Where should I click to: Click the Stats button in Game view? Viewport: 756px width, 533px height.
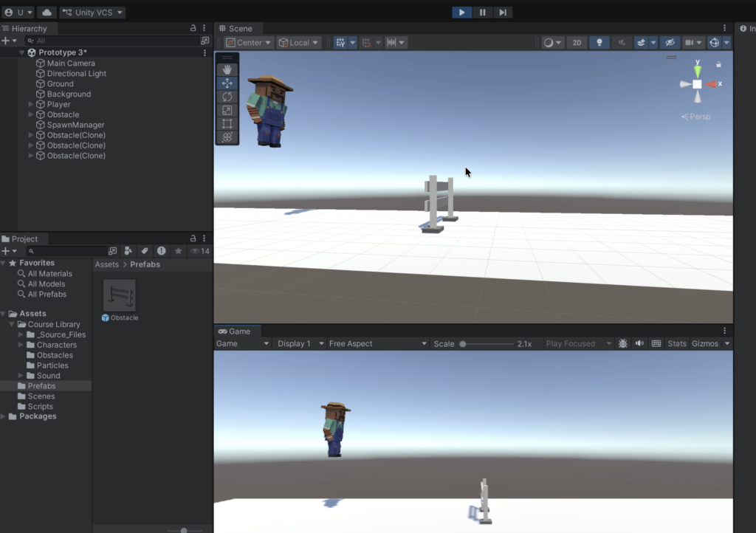(x=676, y=343)
